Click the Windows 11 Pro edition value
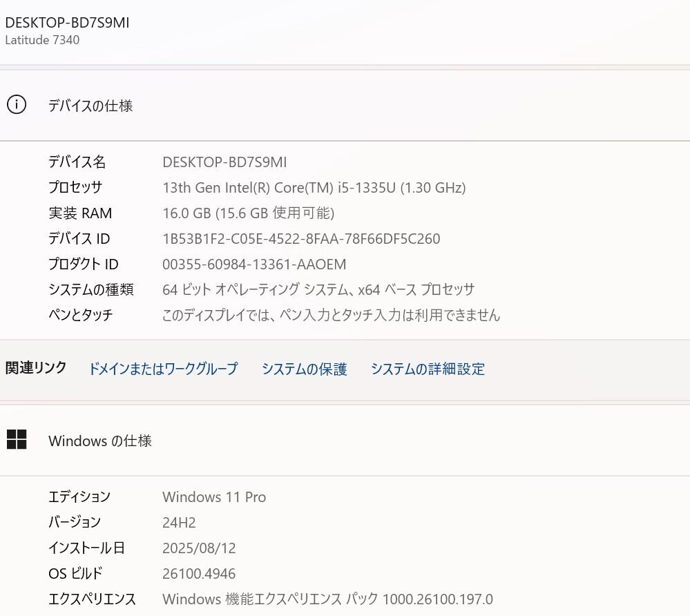This screenshot has width=690, height=616. (214, 497)
